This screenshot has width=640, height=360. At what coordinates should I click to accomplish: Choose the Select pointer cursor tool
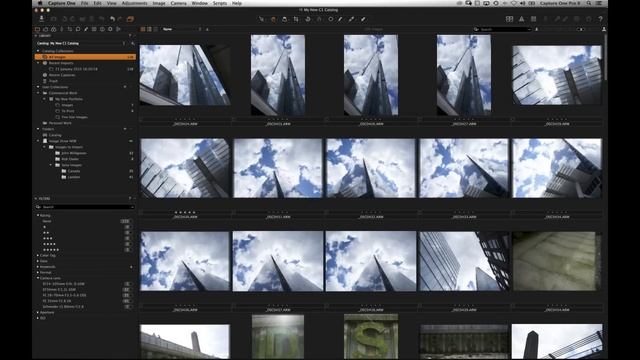tap(261, 19)
